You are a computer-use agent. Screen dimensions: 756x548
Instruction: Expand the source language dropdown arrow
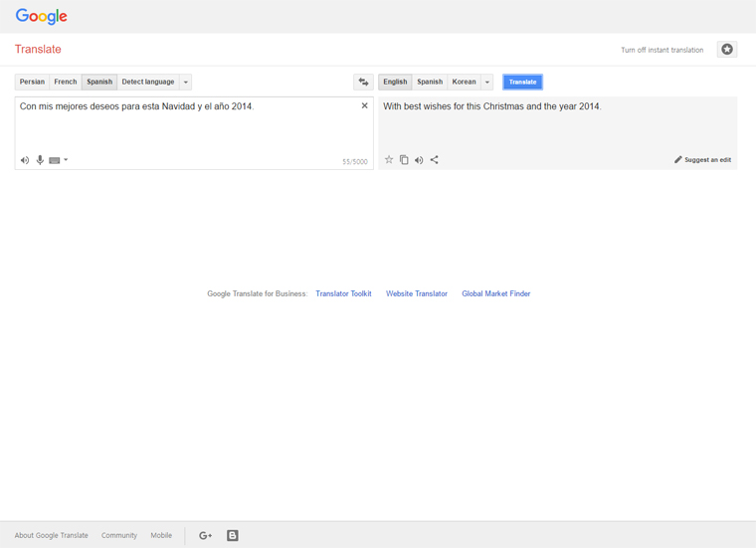point(186,82)
